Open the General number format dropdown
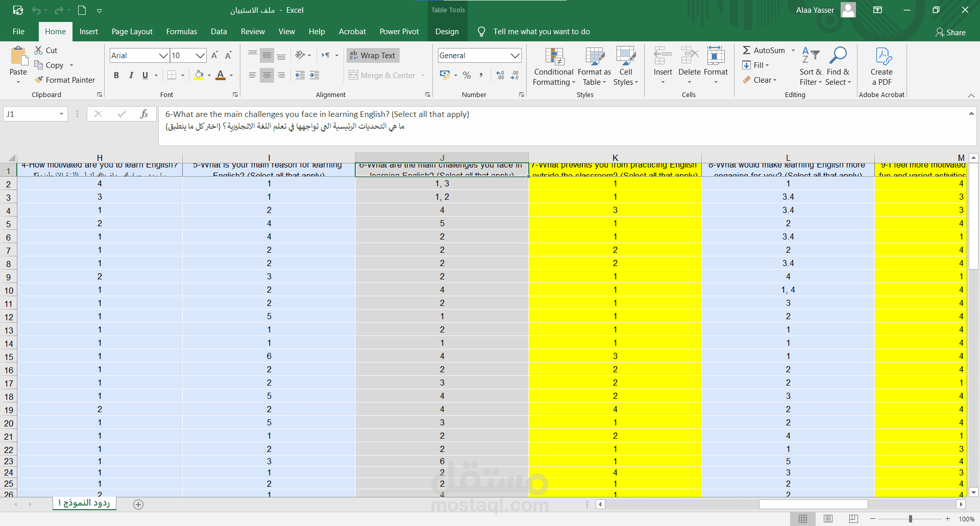Screen dimensions: 980x526 pyautogui.click(x=515, y=55)
